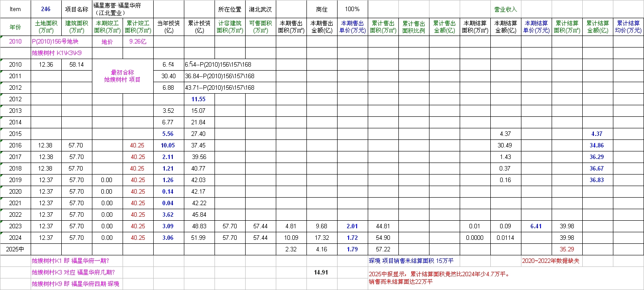The width and height of the screenshot is (644, 290).
Task: Select the item number cell '246'
Action: click(x=46, y=9)
